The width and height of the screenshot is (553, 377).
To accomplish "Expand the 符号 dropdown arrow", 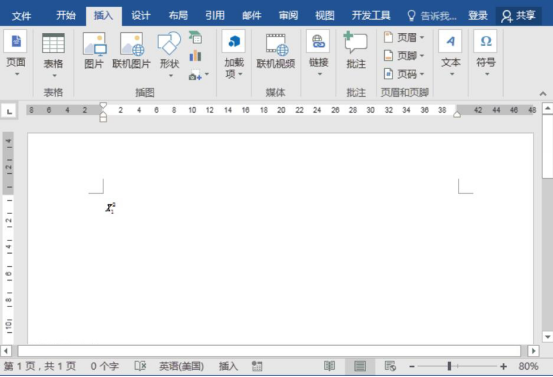I will coord(487,74).
